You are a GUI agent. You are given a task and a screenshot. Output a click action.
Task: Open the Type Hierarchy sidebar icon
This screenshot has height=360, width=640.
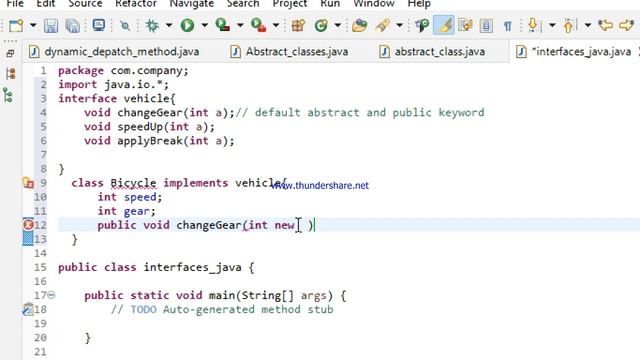[x=8, y=96]
